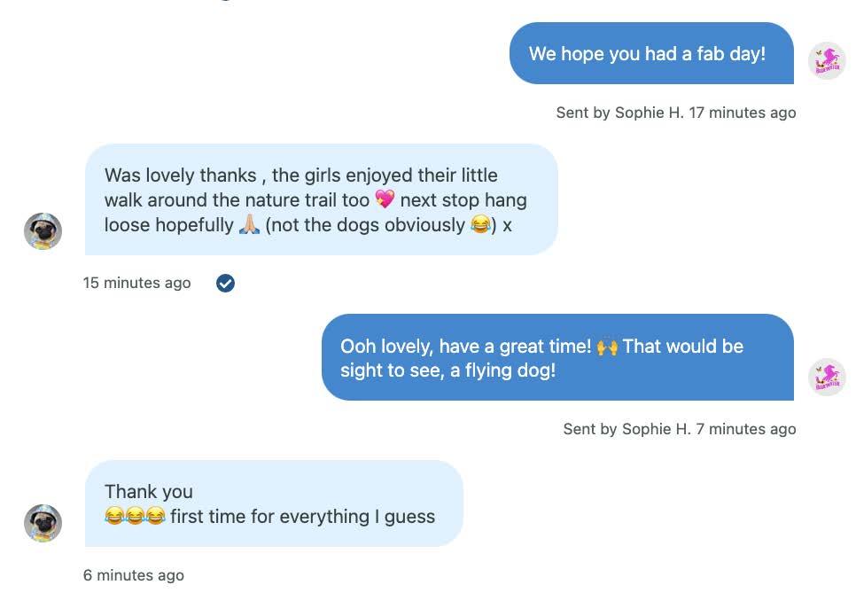Click the "Thank you" text line
Screen dimensions: 856x616
(149, 492)
